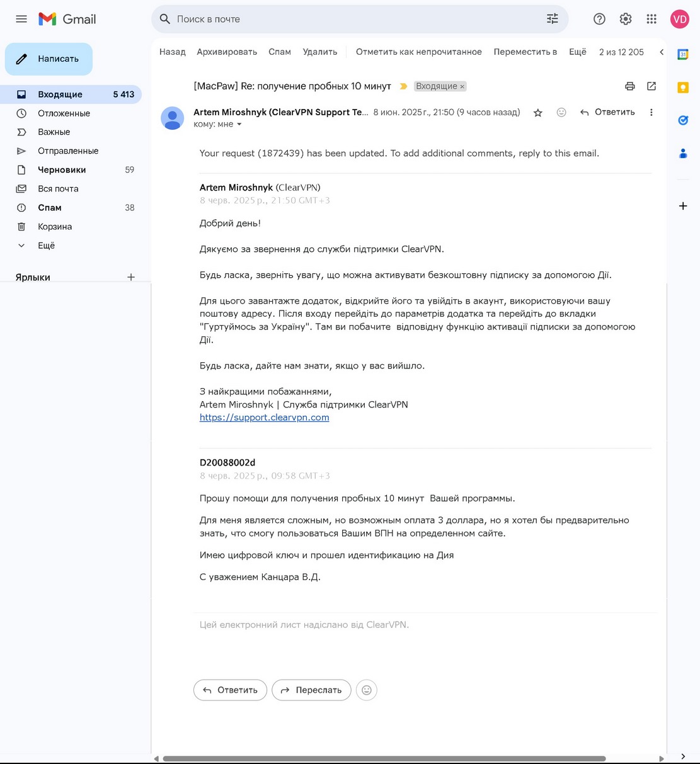Go to the newer message arrow

coord(662,52)
